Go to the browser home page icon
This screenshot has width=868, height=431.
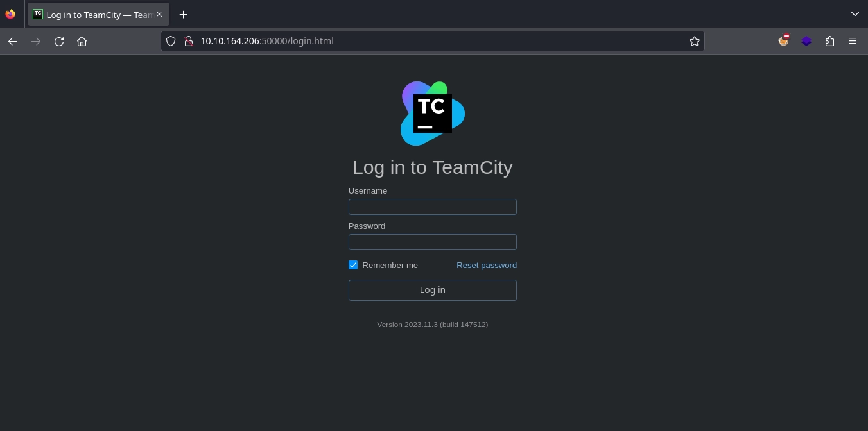click(x=82, y=41)
